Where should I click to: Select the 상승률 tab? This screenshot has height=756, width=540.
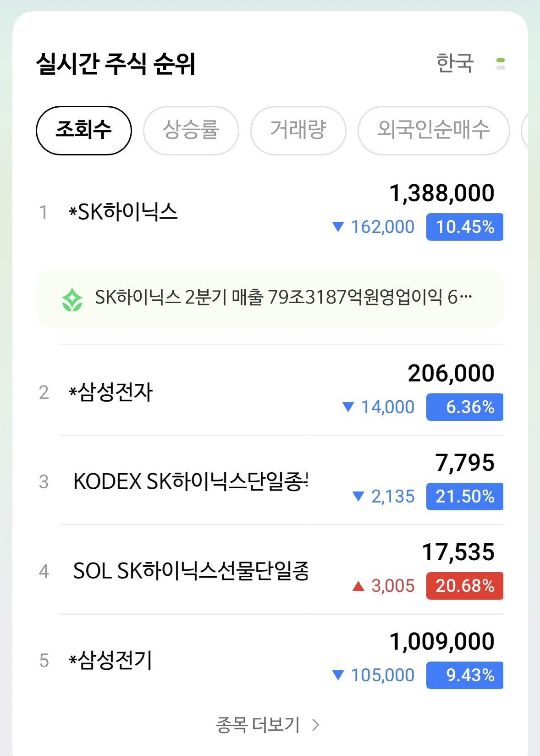click(x=191, y=131)
